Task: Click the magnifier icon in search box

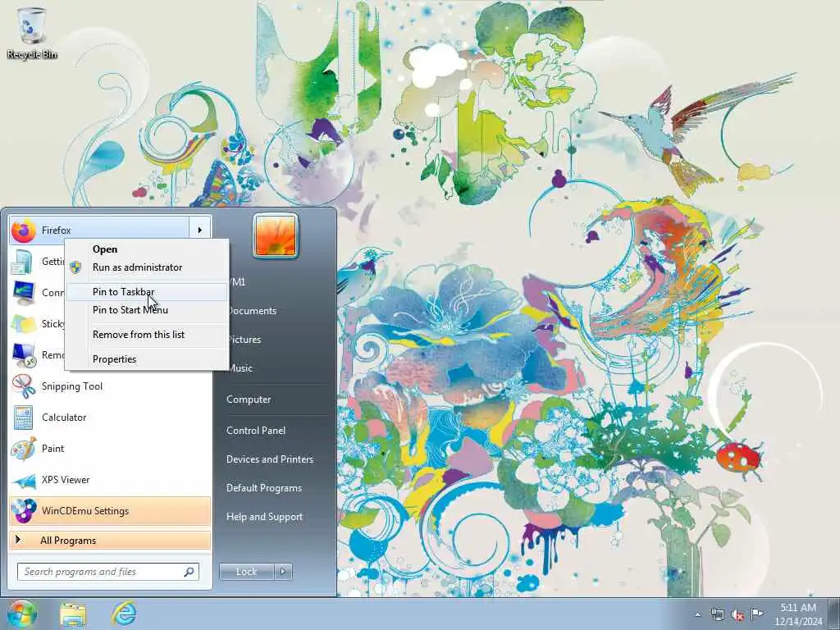Action: point(189,572)
